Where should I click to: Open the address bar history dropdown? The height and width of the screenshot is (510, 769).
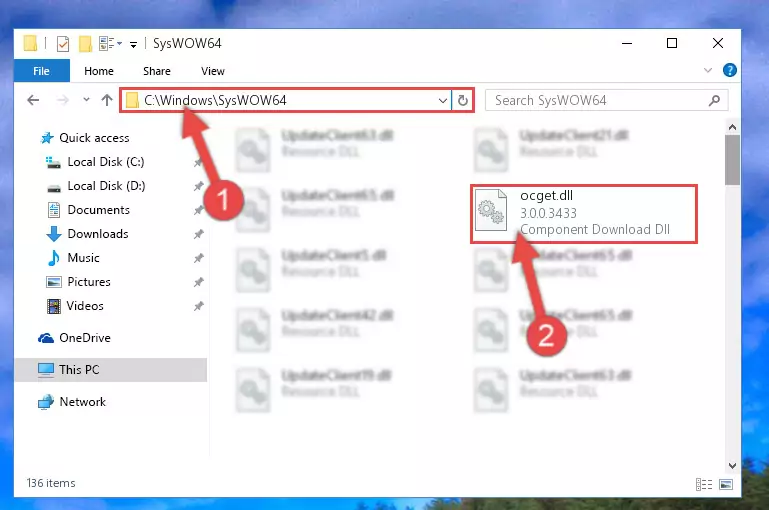click(x=442, y=101)
